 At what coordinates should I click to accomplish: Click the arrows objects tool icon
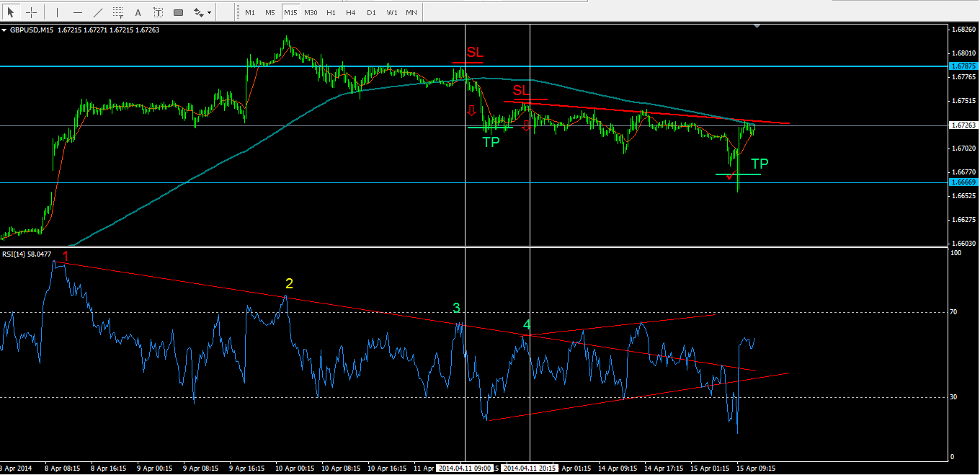tap(197, 12)
